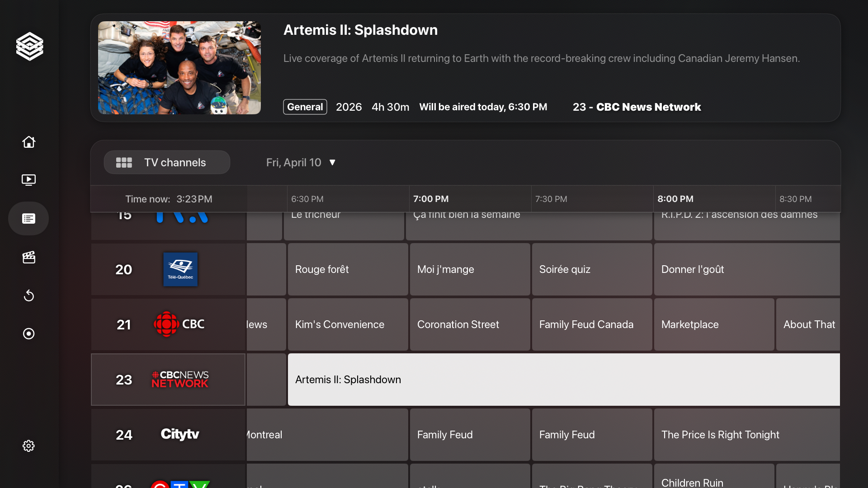Open the Catch-up replay icon

(x=28, y=296)
